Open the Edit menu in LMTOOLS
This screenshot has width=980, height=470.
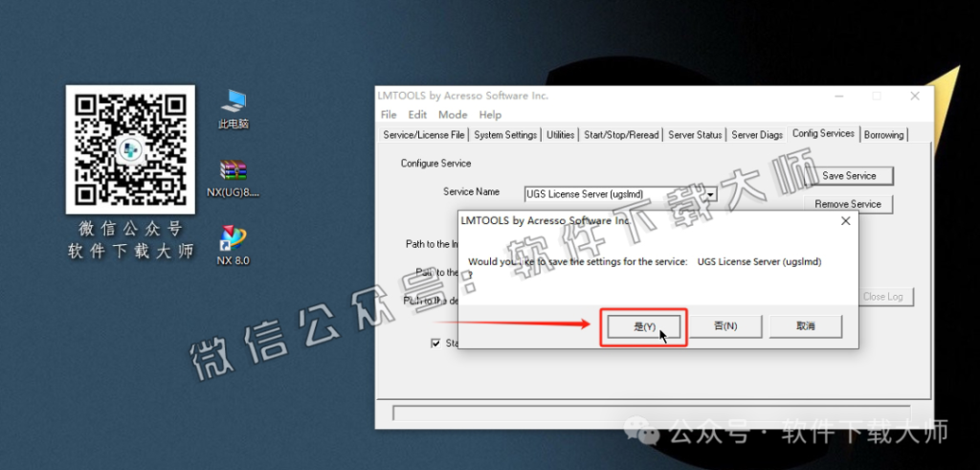417,115
